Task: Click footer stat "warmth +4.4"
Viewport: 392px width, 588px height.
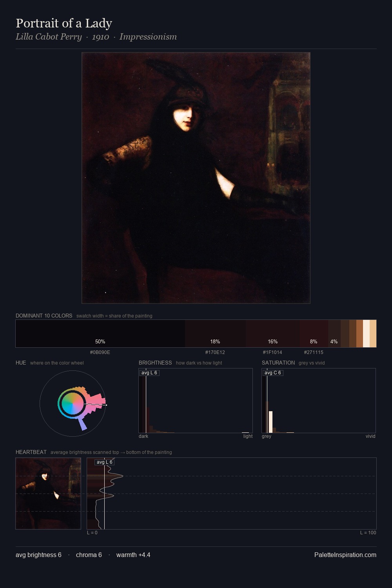Action: 133,555
